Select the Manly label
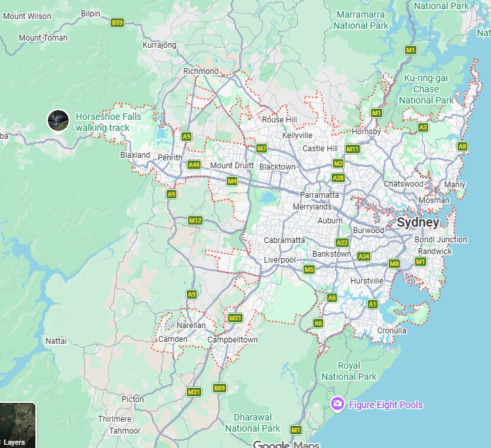 point(455,185)
